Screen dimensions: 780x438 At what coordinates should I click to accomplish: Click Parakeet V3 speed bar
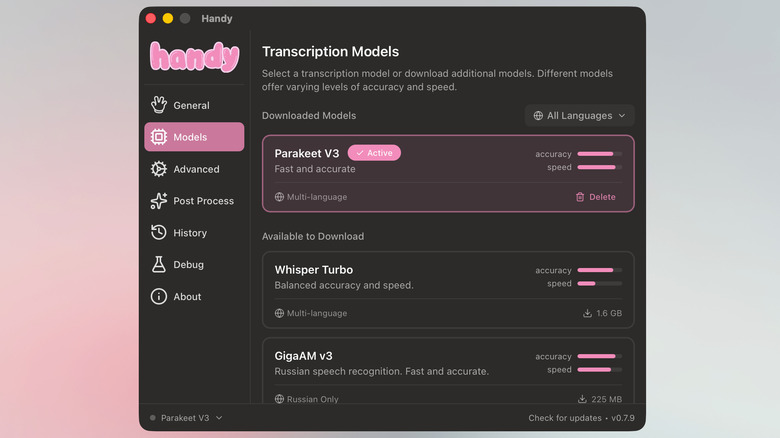click(599, 167)
